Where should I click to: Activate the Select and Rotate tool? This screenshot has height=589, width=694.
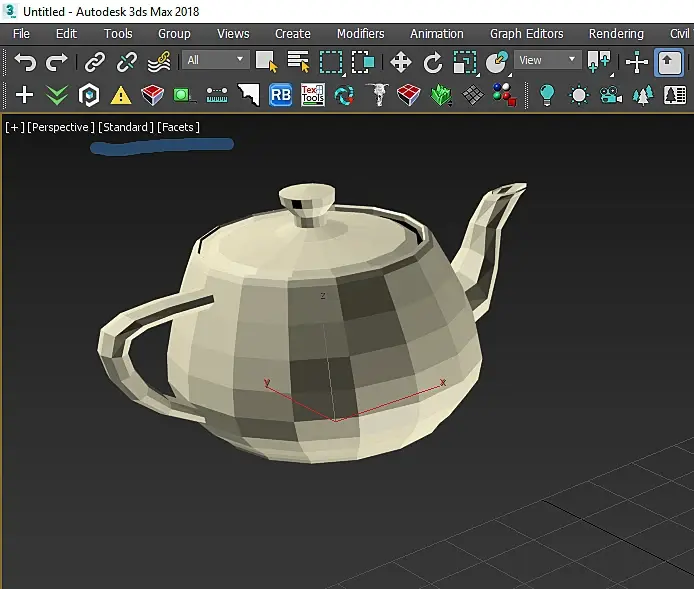[x=433, y=62]
